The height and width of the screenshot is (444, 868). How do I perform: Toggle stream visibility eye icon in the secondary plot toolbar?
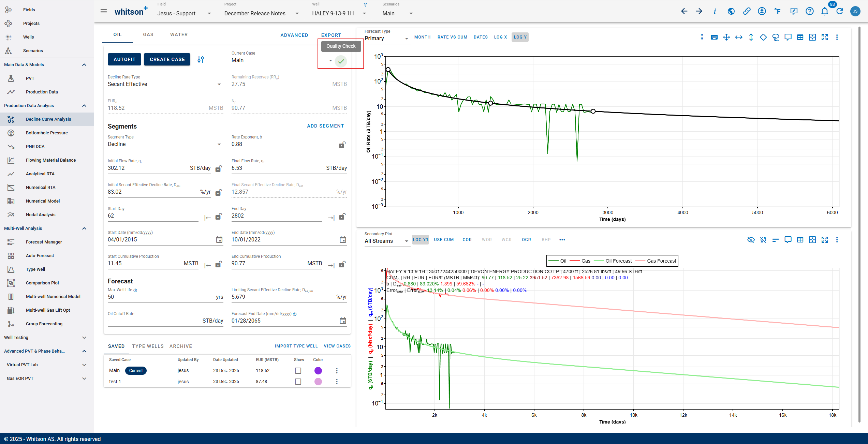click(x=751, y=240)
